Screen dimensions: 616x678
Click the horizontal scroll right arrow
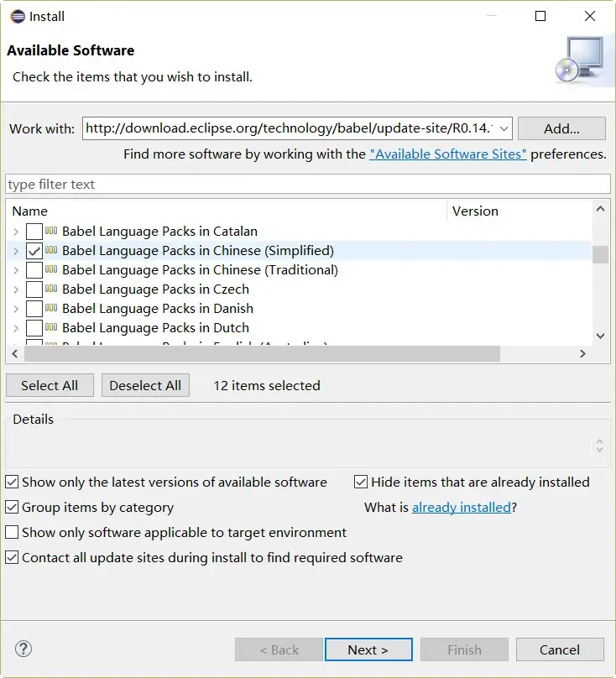coord(582,354)
